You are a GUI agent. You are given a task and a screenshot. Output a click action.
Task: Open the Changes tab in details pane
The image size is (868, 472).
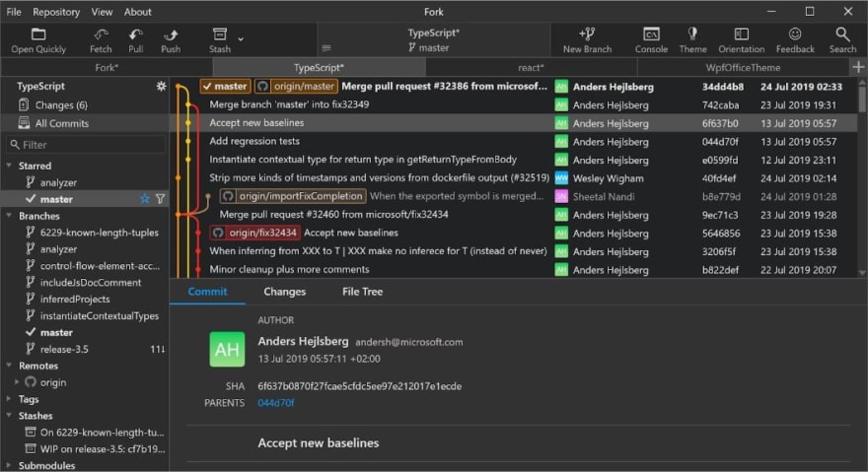tap(284, 292)
